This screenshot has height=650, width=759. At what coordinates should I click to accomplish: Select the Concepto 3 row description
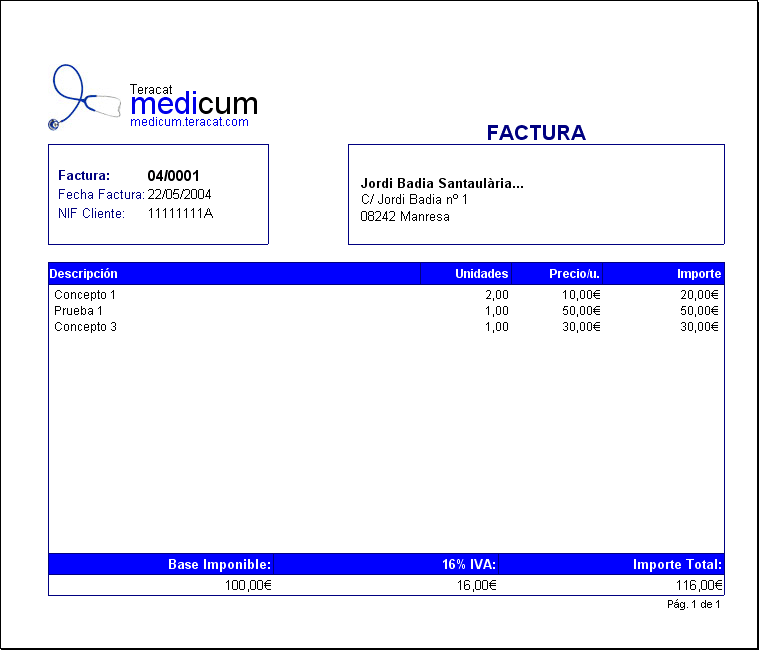(x=85, y=327)
